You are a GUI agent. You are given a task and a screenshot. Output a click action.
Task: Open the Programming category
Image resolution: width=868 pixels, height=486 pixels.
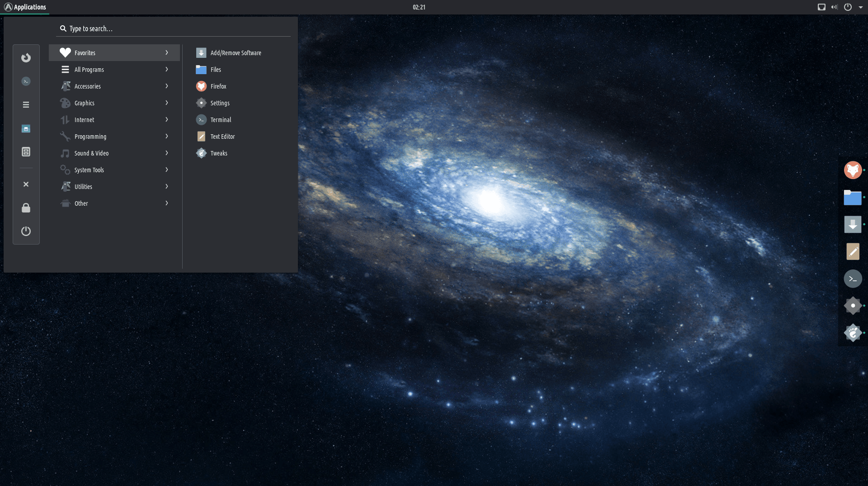pos(90,137)
